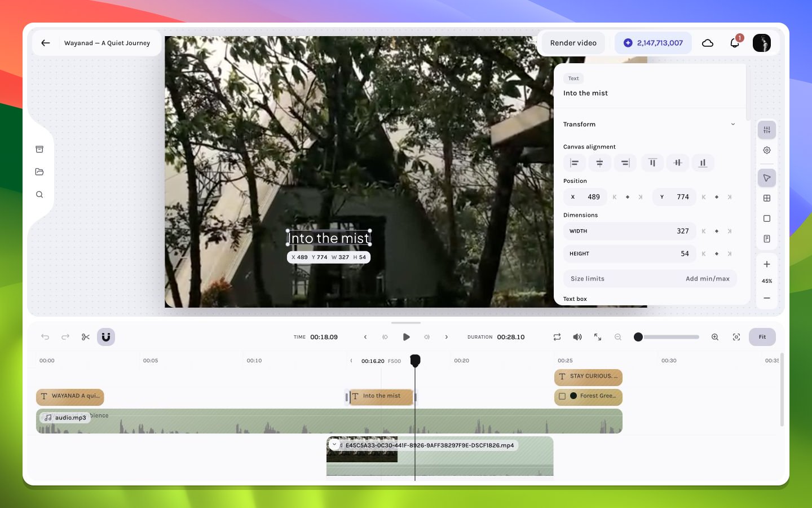Screen dimensions: 812x508
Task: Open the user profile avatar
Action: click(762, 43)
